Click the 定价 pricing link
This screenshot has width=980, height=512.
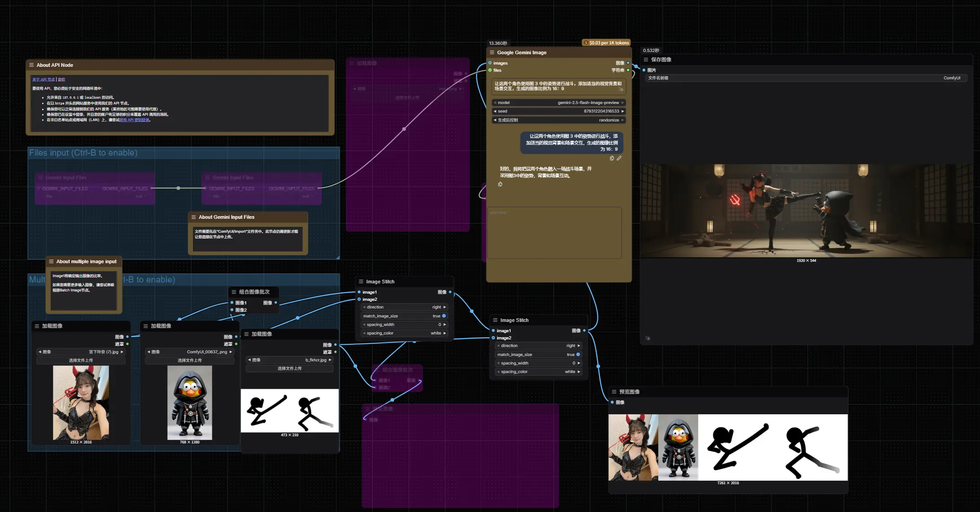[x=61, y=79]
